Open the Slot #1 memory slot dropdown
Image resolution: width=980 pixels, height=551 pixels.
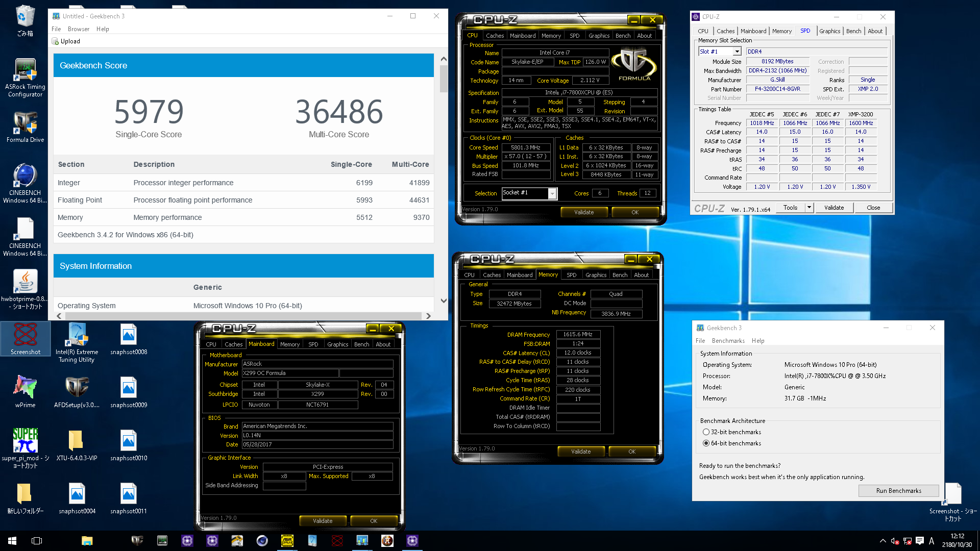pyautogui.click(x=737, y=52)
